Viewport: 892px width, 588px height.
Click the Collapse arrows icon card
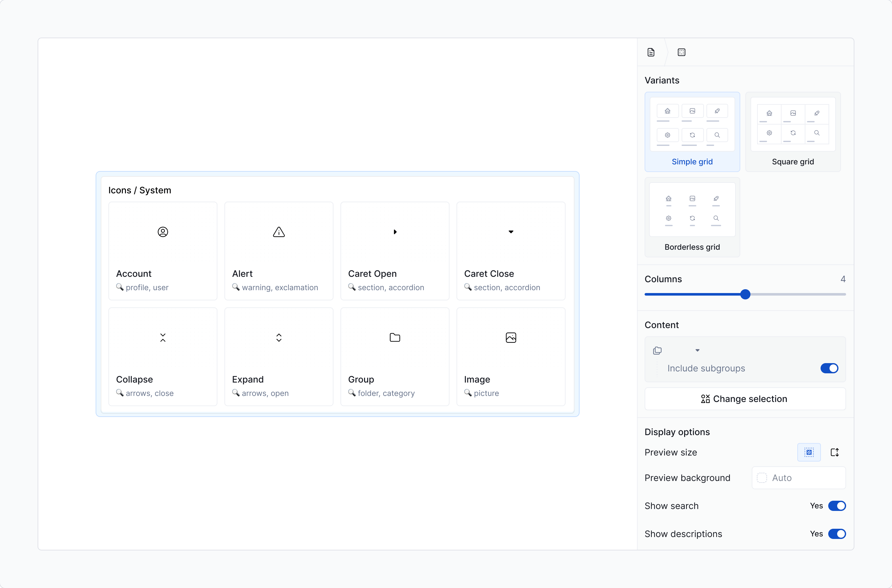pyautogui.click(x=163, y=357)
